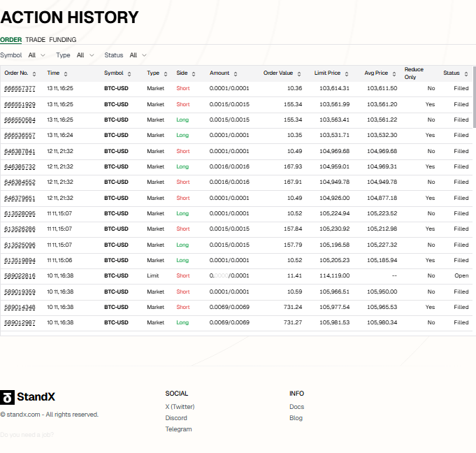Image resolution: width=476 pixels, height=453 pixels.
Task: Open order number 613528095
Action: (20, 213)
